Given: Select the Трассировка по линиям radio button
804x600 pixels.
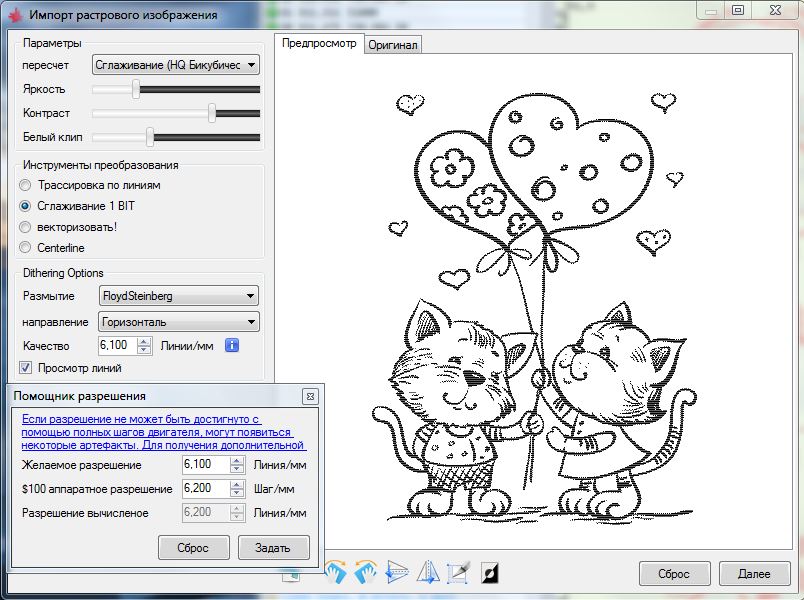Looking at the screenshot, I should click(x=26, y=185).
